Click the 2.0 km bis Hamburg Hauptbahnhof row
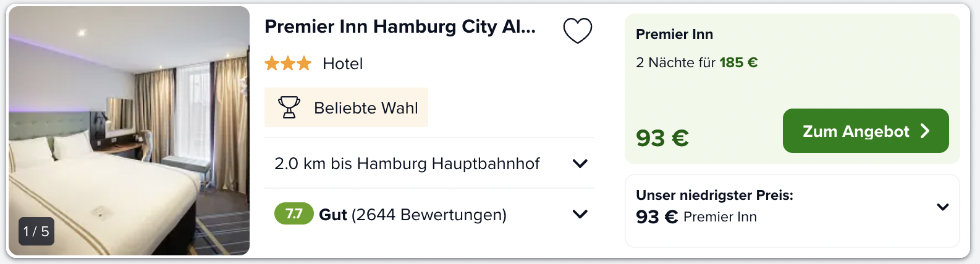 tap(429, 163)
